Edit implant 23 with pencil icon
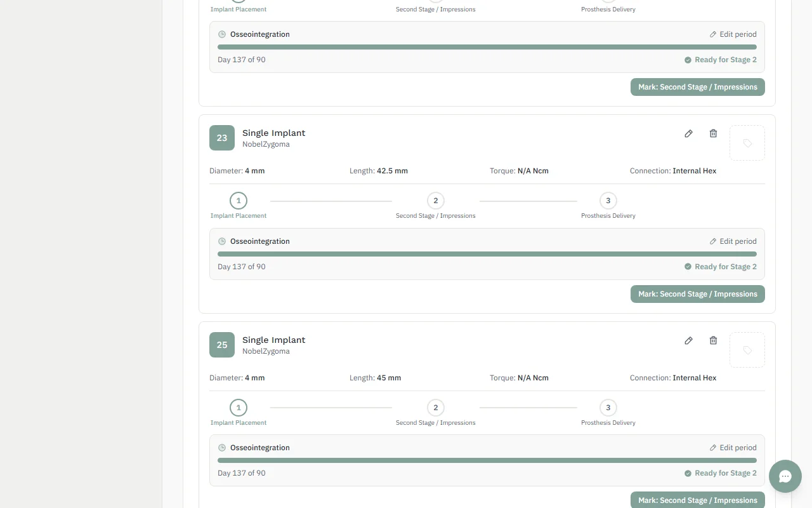 tap(688, 133)
